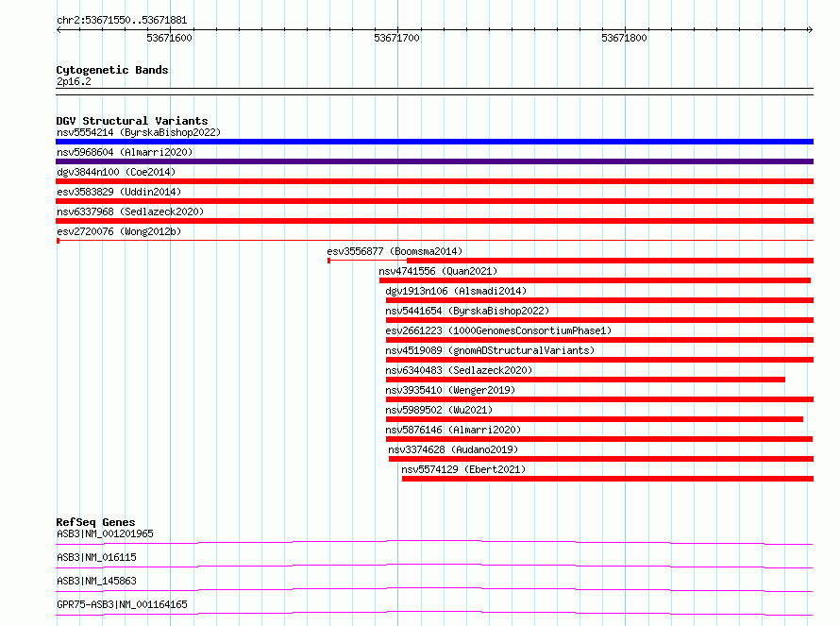Click the red bar under nsv4741556 (Quan2021)
Viewport: 840px width, 626px height.
(x=596, y=280)
